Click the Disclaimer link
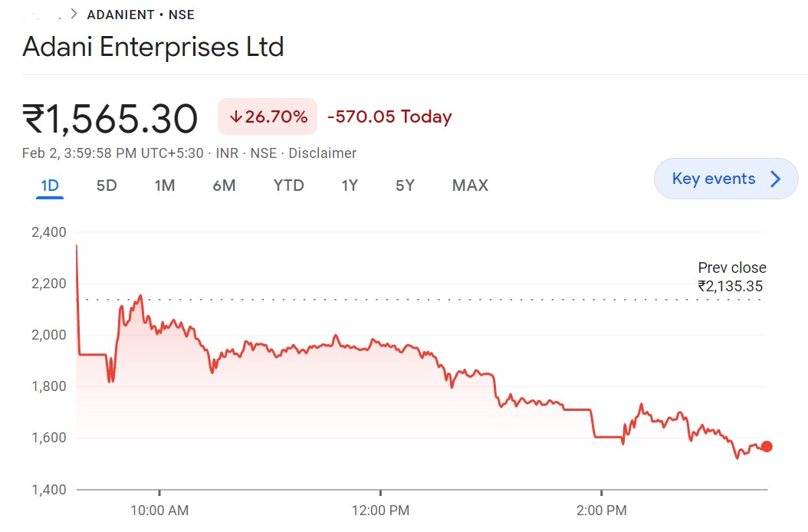The height and width of the screenshot is (532, 808). [322, 153]
